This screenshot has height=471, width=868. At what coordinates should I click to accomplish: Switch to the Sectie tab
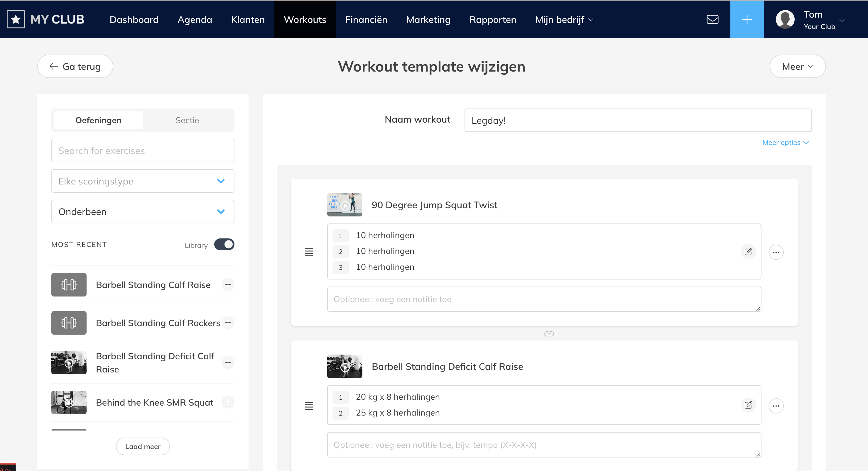[187, 120]
